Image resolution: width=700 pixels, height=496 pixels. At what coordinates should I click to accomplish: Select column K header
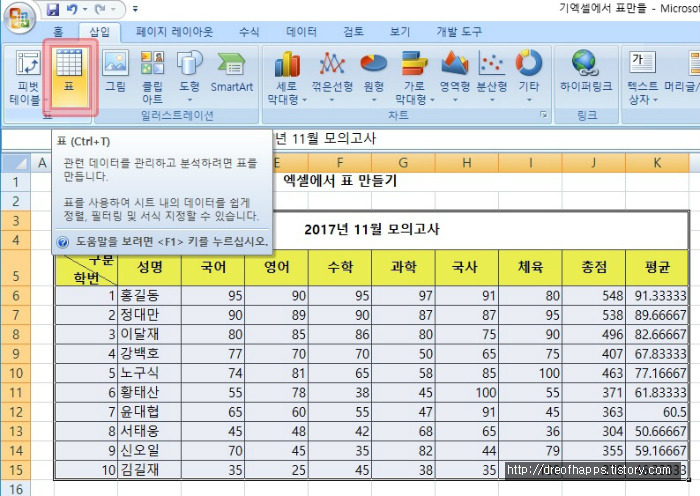click(657, 163)
